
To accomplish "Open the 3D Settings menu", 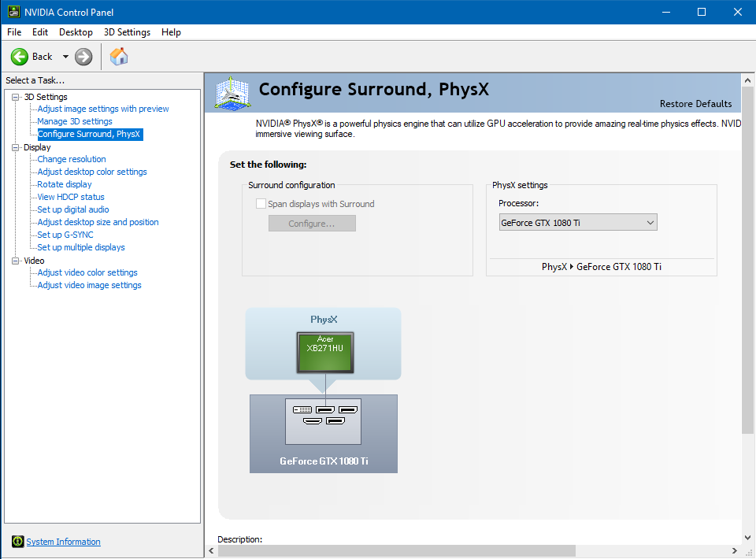I will (128, 32).
